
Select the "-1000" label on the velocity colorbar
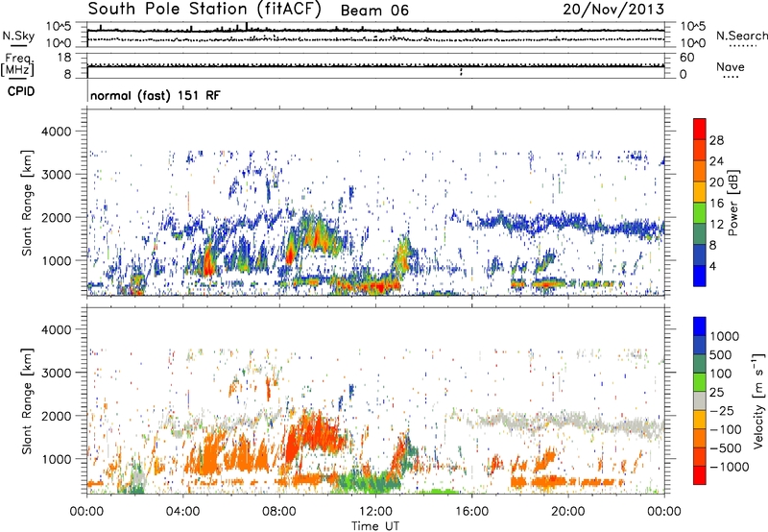tap(730, 467)
